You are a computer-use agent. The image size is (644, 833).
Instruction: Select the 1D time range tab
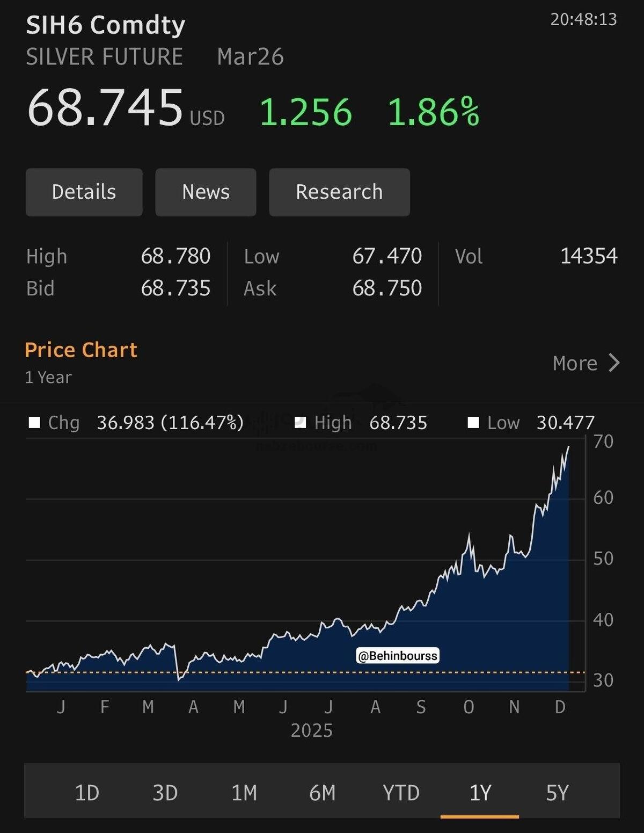pyautogui.click(x=87, y=793)
